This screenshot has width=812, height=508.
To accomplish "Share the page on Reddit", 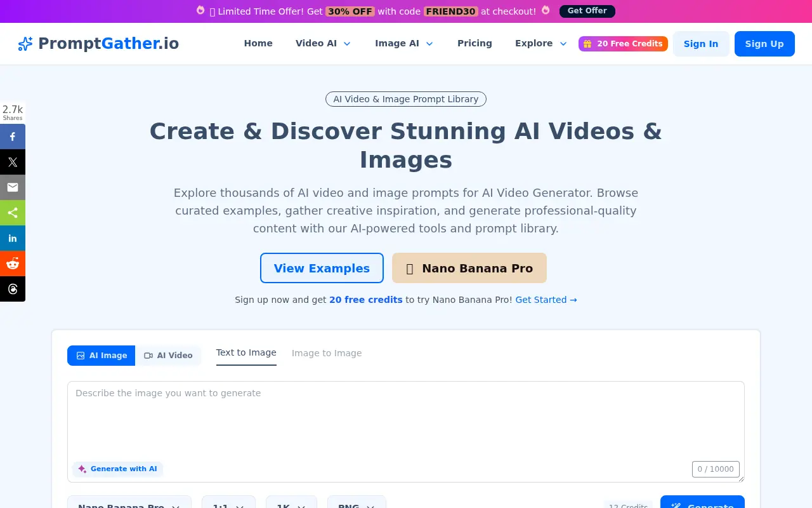I will pyautogui.click(x=13, y=264).
